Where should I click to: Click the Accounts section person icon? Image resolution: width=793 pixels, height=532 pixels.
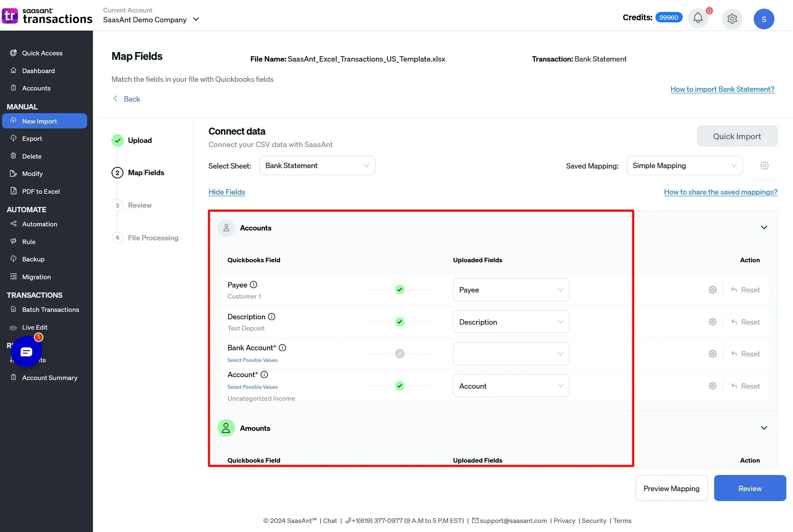pyautogui.click(x=226, y=228)
